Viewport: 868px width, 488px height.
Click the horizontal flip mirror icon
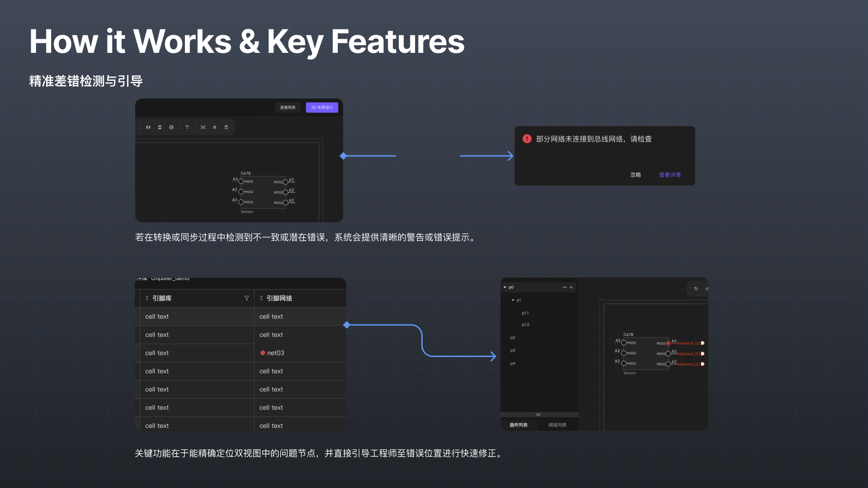pos(148,127)
